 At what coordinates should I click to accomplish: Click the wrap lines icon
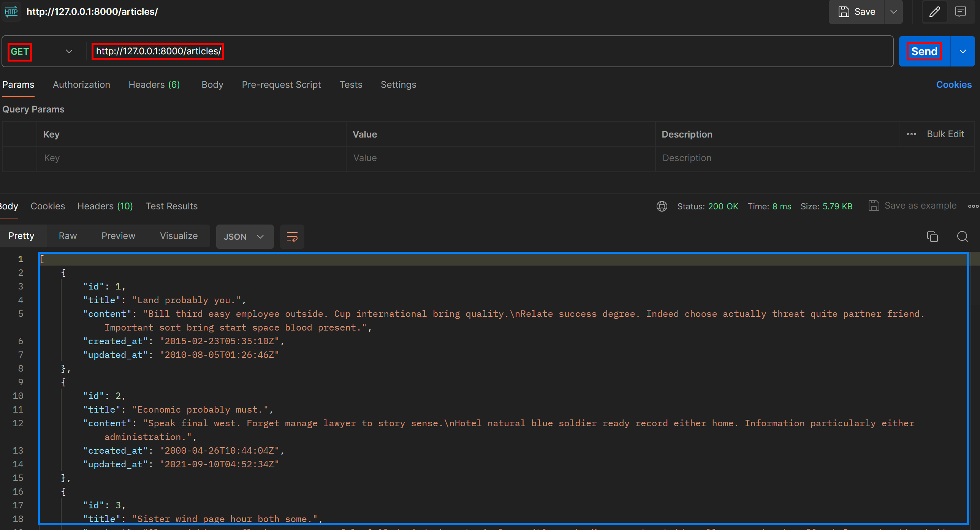[292, 237]
